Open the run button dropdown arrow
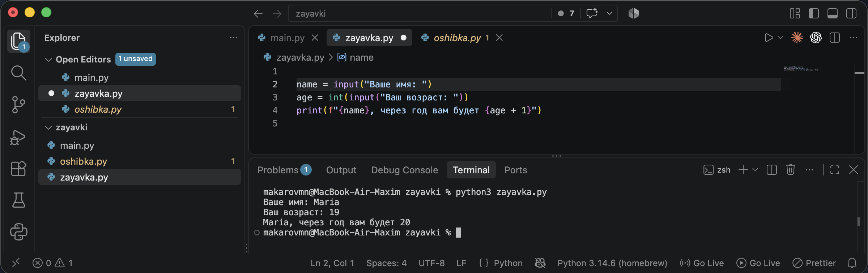This screenshot has width=868, height=273. click(780, 38)
